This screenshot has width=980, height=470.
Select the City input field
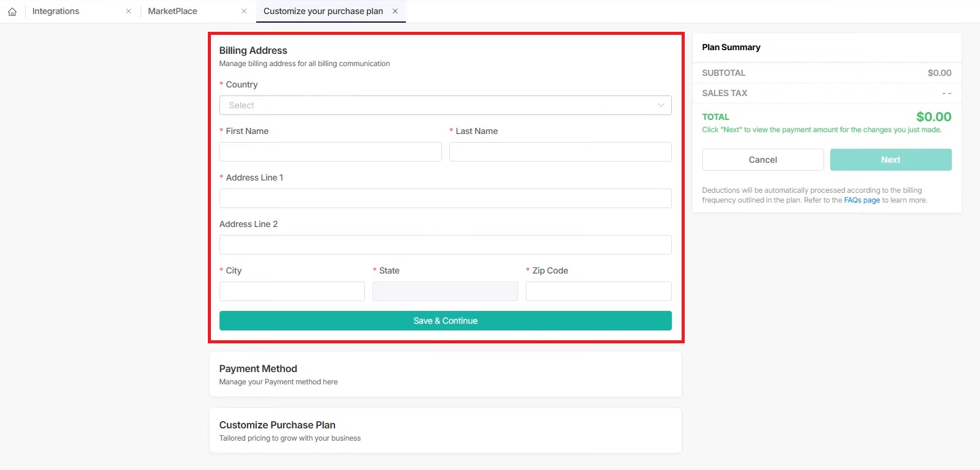tap(292, 291)
